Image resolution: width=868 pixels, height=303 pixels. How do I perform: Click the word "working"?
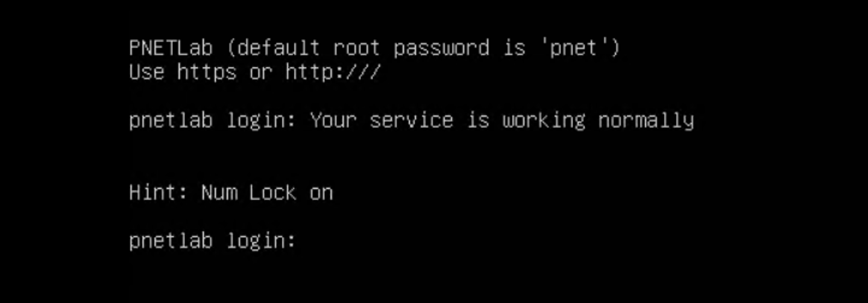(544, 121)
